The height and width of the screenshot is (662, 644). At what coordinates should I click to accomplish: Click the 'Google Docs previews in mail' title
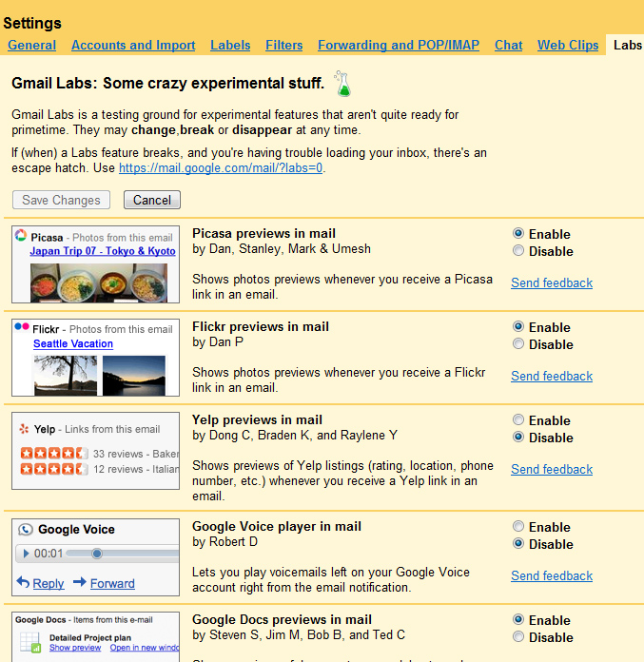pyautogui.click(x=282, y=620)
